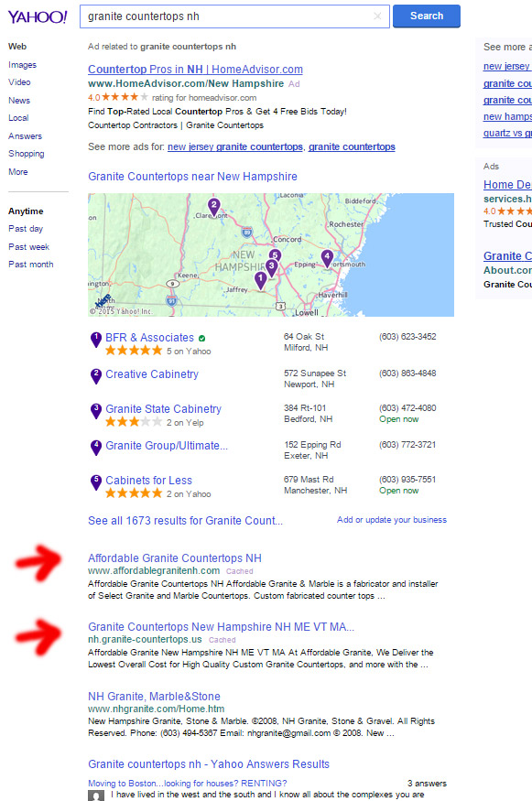The height and width of the screenshot is (801, 532).
Task: Open Granite countertops nh Yahoo Answers Results
Action: [x=209, y=764]
